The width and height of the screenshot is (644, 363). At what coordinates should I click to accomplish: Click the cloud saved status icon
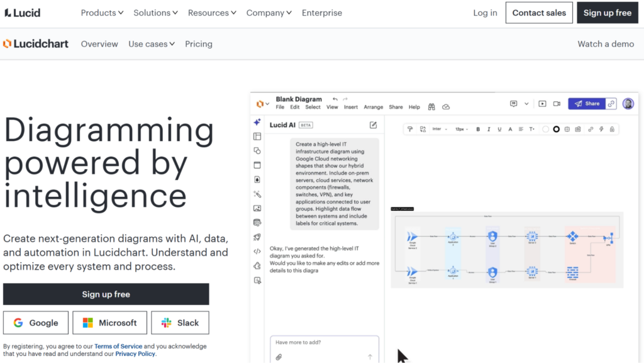coord(446,107)
